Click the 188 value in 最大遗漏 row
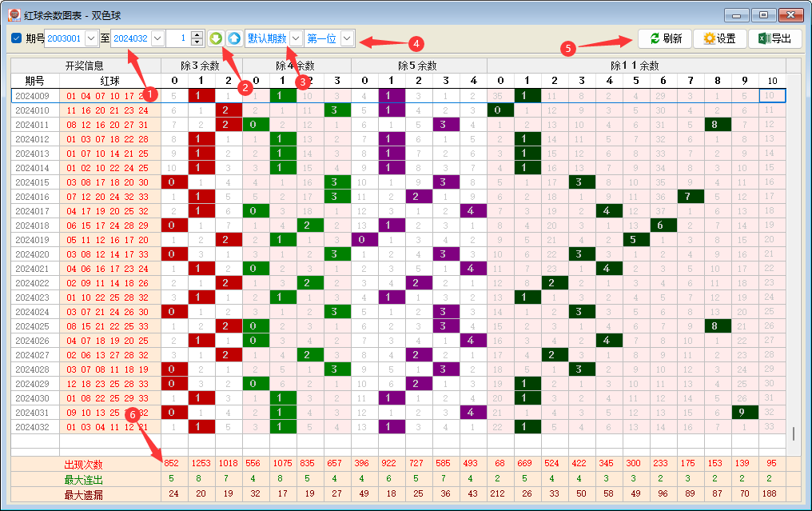This screenshot has width=812, height=511. point(770,493)
